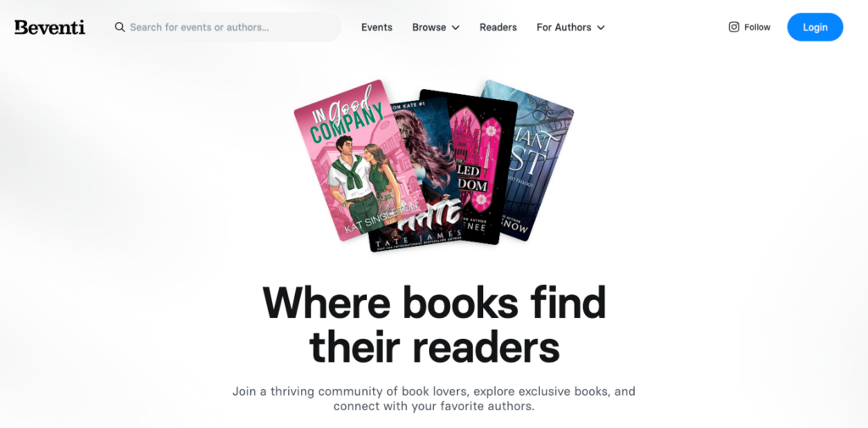Click the Where books find their readers heading

click(434, 324)
